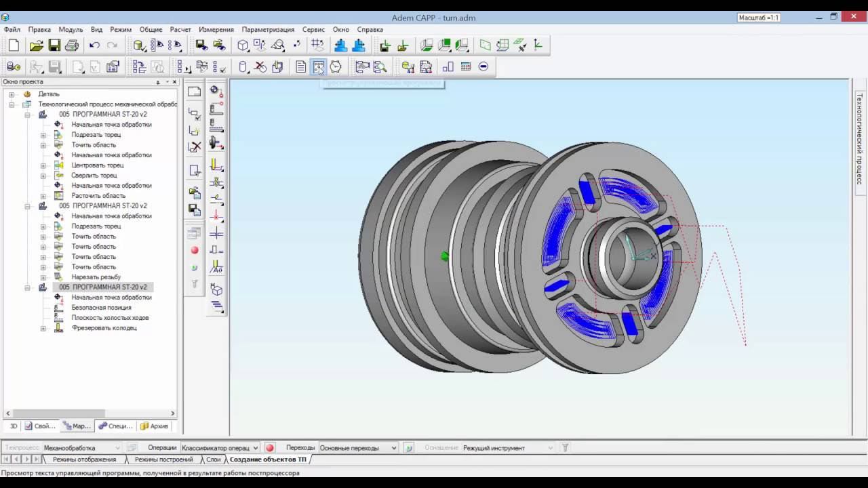Select the Безопасная позиция tree item

[x=102, y=308]
